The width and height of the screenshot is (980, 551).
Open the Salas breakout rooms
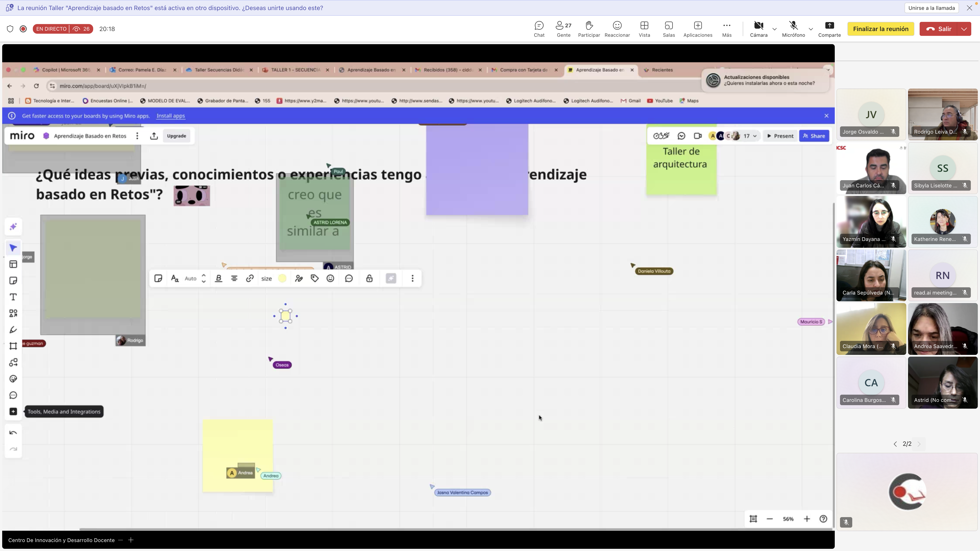(669, 29)
